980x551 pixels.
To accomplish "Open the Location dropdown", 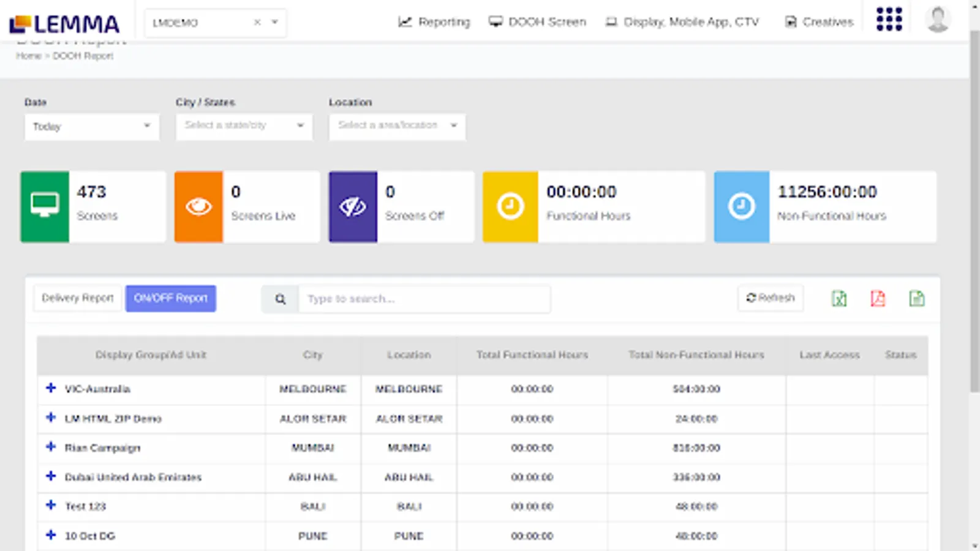I will [x=397, y=126].
